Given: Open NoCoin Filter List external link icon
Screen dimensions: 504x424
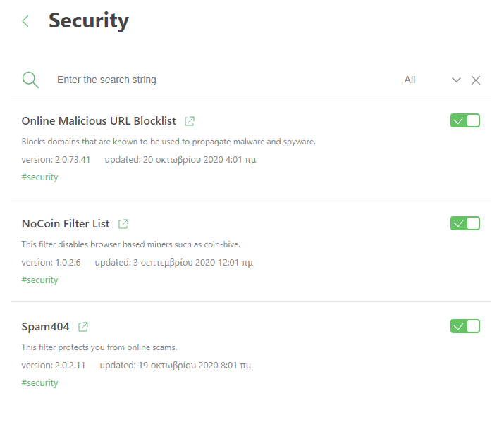Looking at the screenshot, I should pos(123,224).
